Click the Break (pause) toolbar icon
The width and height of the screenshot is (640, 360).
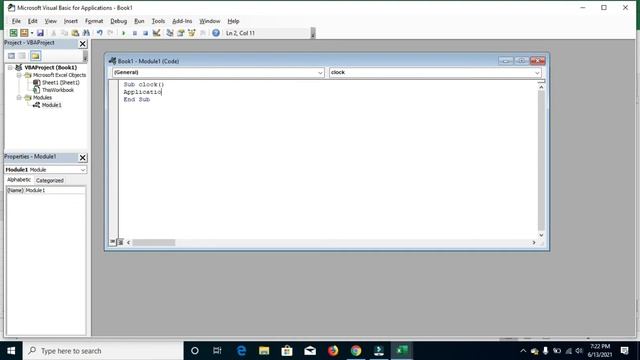(135, 33)
